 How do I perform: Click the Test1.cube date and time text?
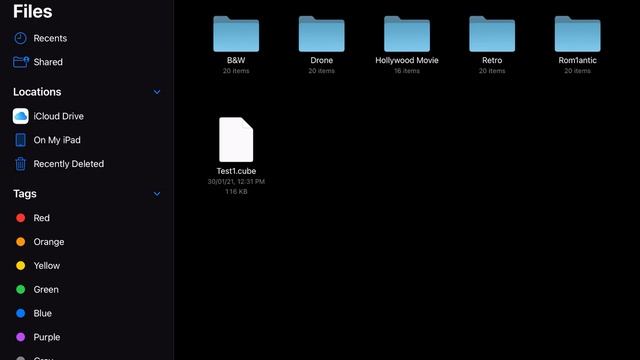236,182
